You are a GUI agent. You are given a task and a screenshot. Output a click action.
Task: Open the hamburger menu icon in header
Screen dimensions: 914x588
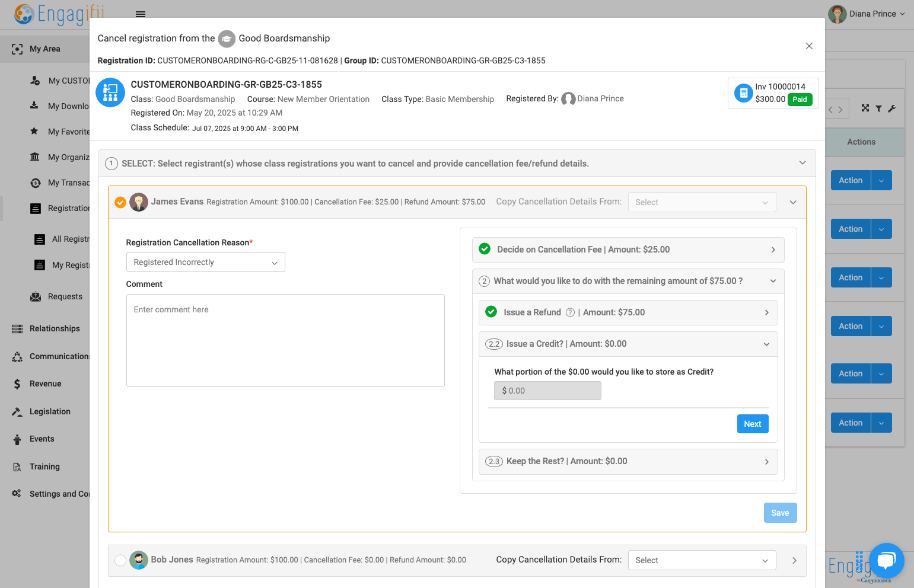pos(141,14)
